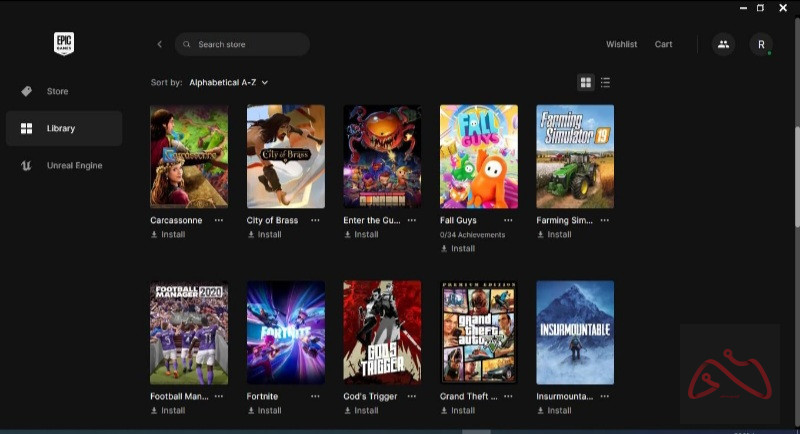Click the download icon under Carcassonne
This screenshot has width=800, height=434.
coord(154,235)
